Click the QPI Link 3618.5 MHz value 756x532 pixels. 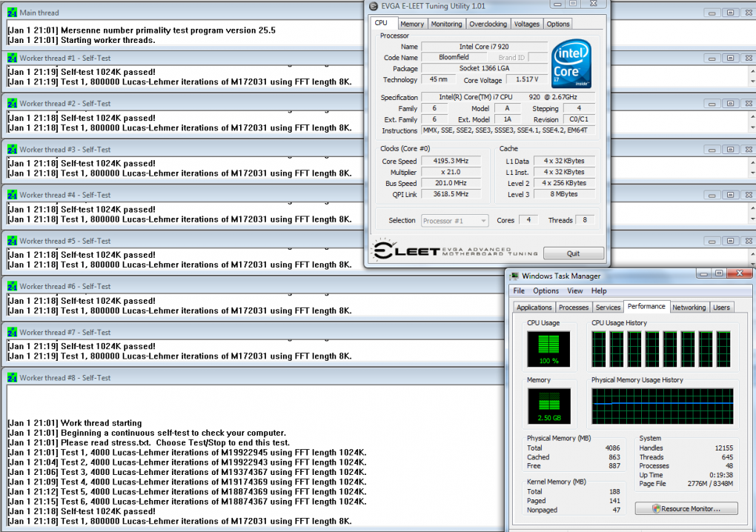click(x=451, y=194)
